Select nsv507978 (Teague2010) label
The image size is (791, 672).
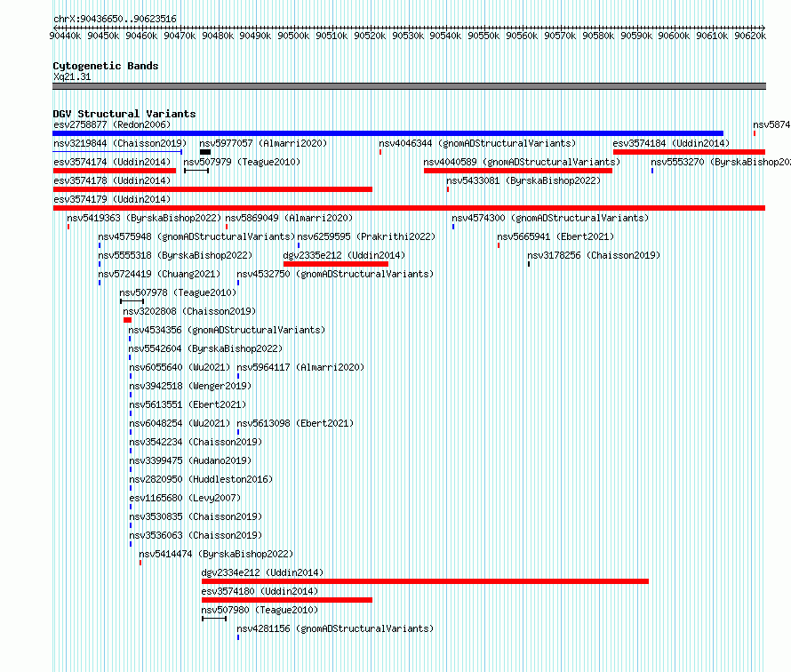pos(178,292)
